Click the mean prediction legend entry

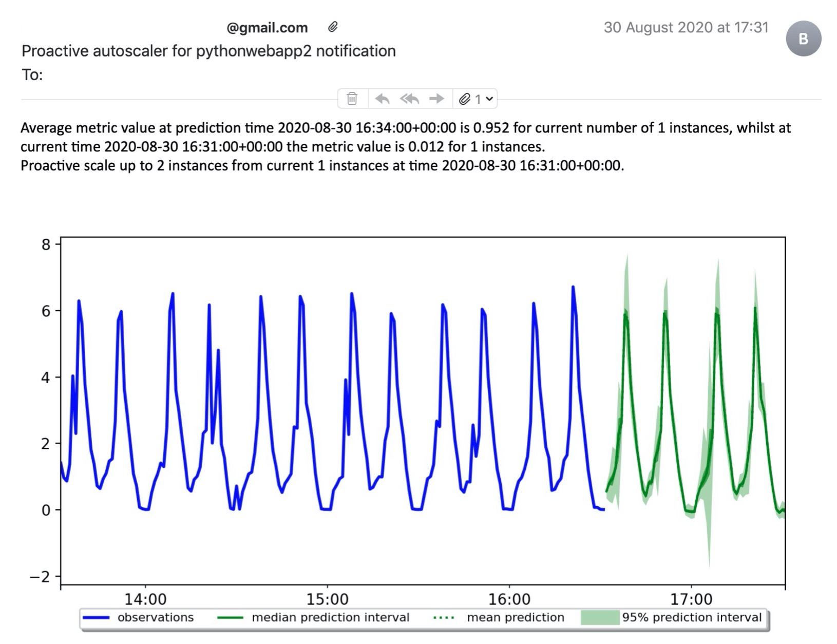[499, 617]
